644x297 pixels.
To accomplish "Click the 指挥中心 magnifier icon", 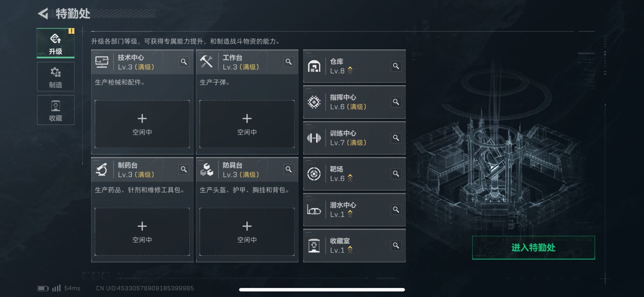I will click(x=396, y=102).
